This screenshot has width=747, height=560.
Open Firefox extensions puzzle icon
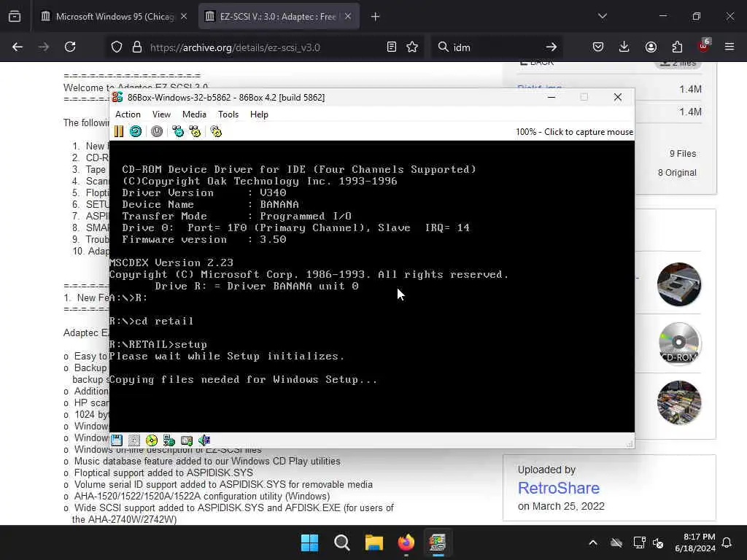pos(677,47)
